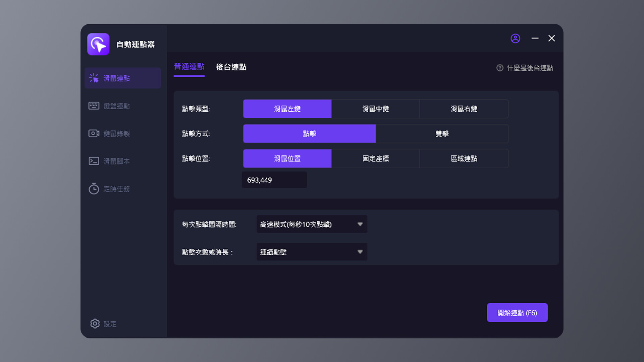Click the question mark help icon

(x=500, y=68)
